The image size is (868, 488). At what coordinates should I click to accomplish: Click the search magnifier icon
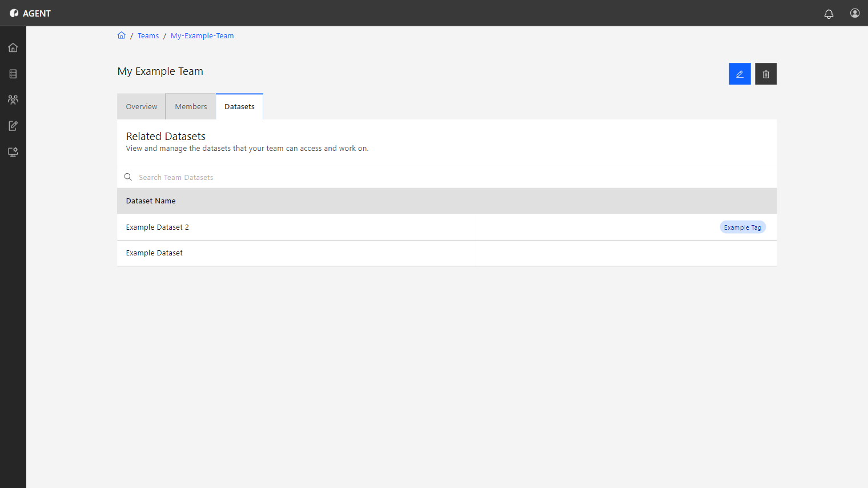pyautogui.click(x=128, y=177)
